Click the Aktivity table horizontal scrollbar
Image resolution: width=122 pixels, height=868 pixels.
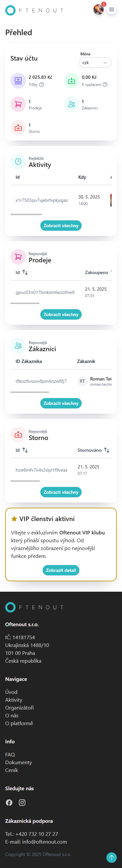26,214
